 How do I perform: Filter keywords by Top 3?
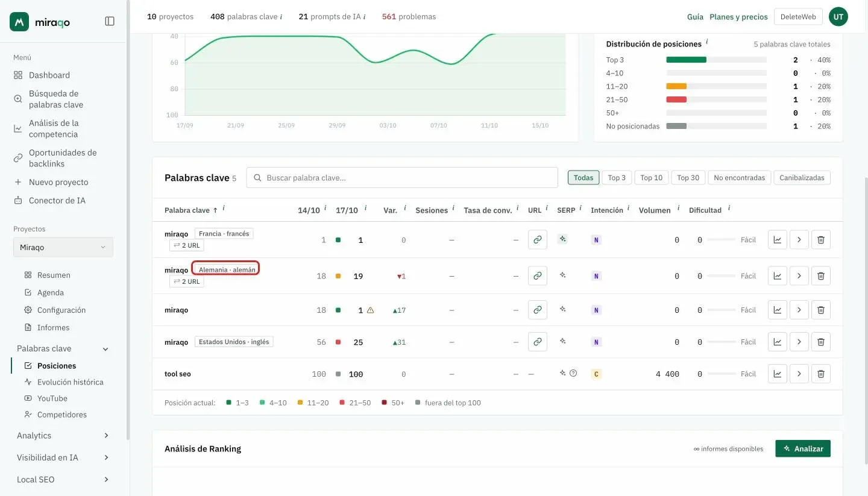point(617,177)
